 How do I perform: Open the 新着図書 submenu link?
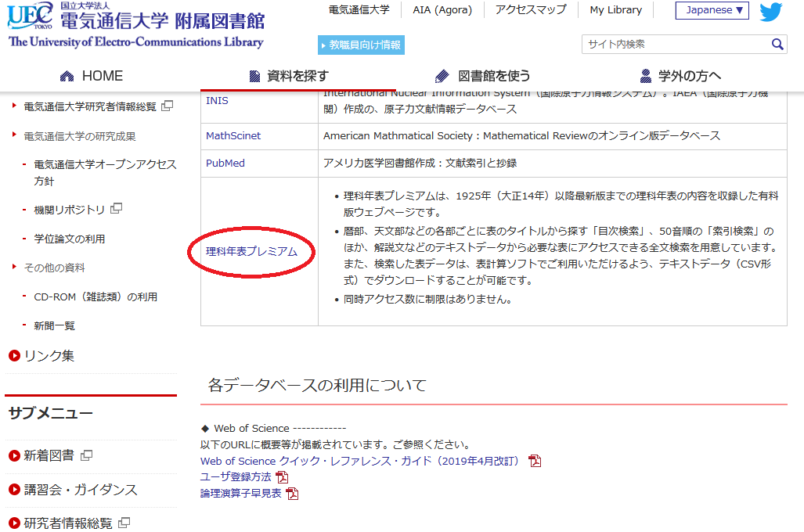[49, 455]
